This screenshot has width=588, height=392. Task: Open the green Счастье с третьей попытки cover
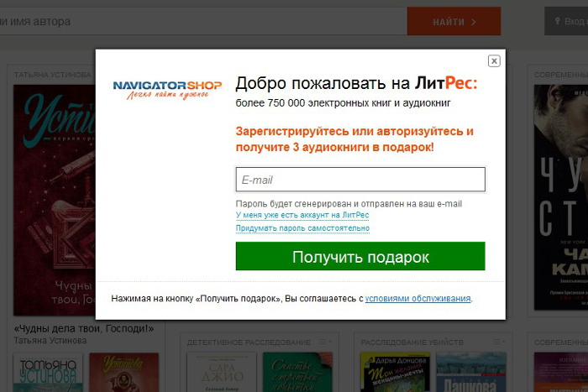point(297,372)
